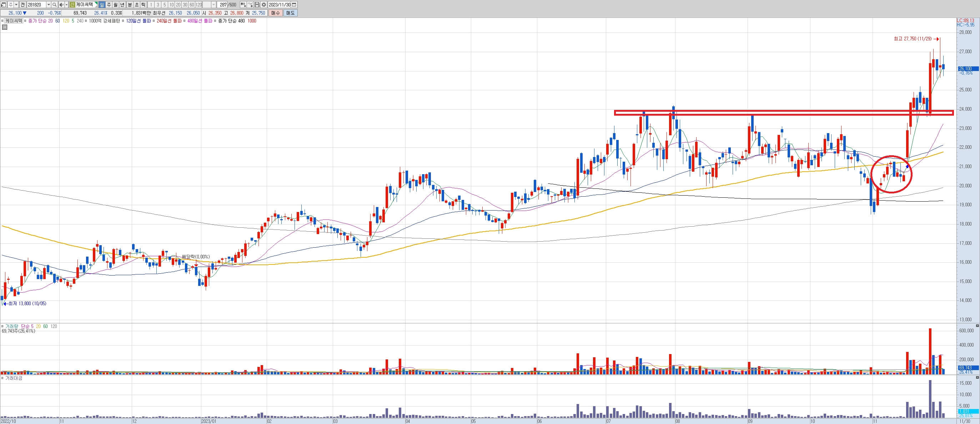This screenshot has width=980, height=424.
Task: Expand the stock code 281820 dropdown arrow
Action: [49, 5]
